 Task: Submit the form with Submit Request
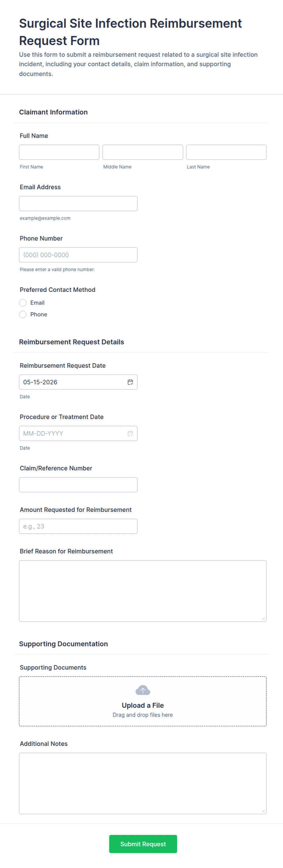(143, 844)
